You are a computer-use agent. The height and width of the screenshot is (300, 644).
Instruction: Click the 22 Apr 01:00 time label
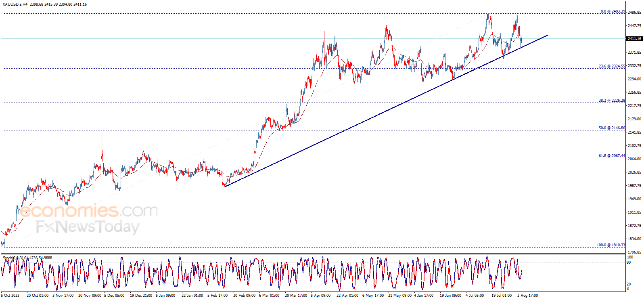347,296
